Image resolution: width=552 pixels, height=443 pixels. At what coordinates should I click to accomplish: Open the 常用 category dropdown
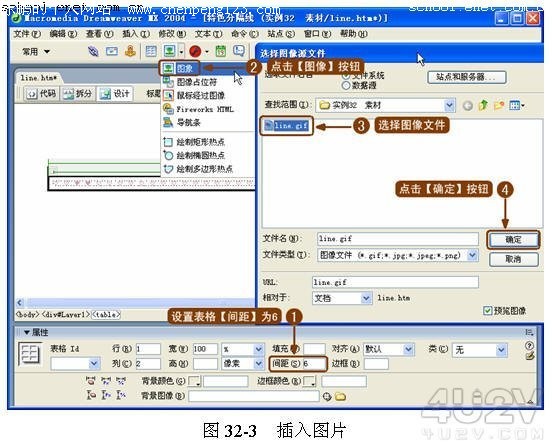(36, 52)
